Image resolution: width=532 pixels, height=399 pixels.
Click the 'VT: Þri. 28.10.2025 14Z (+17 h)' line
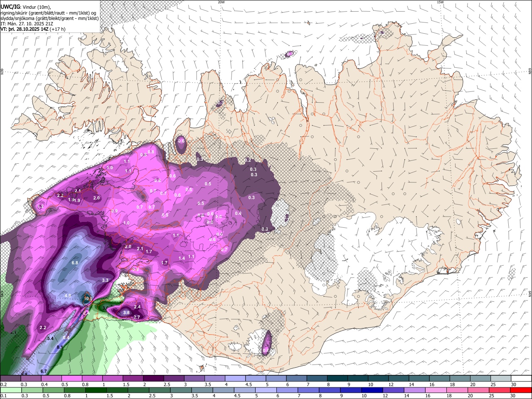[33, 30]
